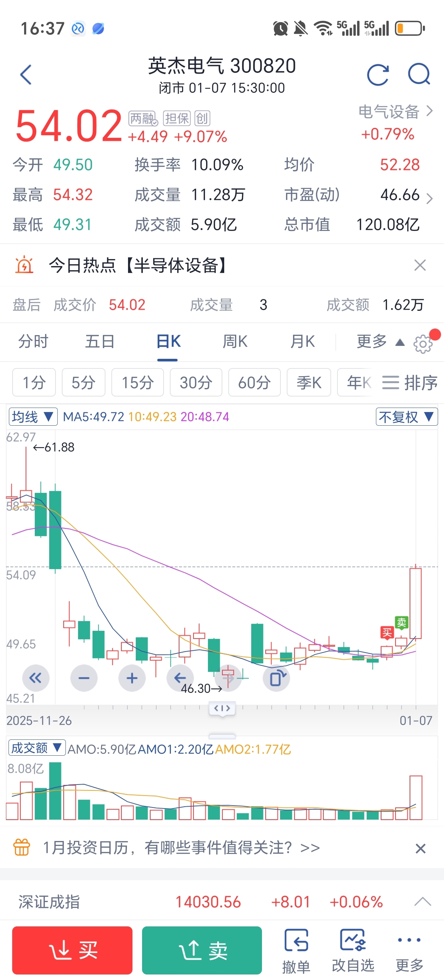This screenshot has height=980, width=444.
Task: Select the 15分 period chip
Action: [x=138, y=382]
